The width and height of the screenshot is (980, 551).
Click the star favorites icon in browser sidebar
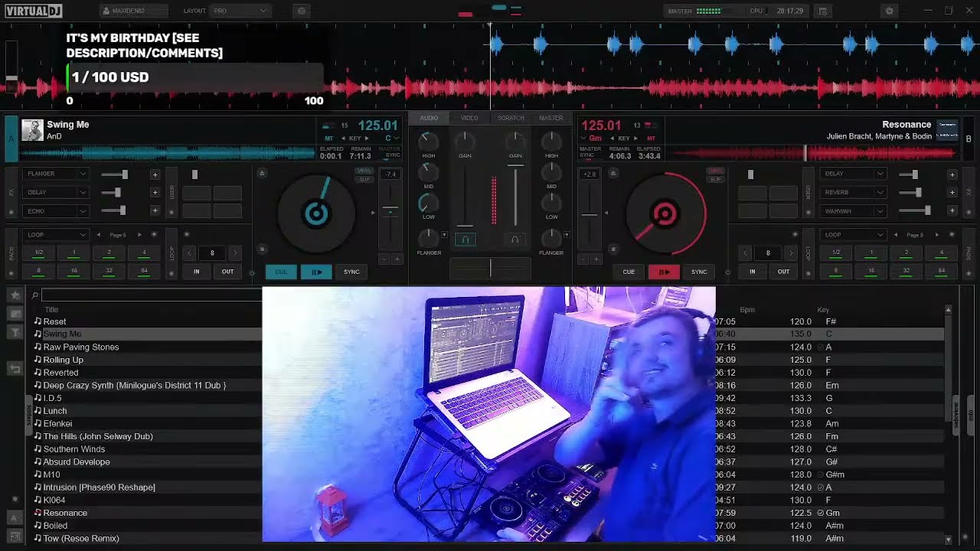(x=15, y=295)
